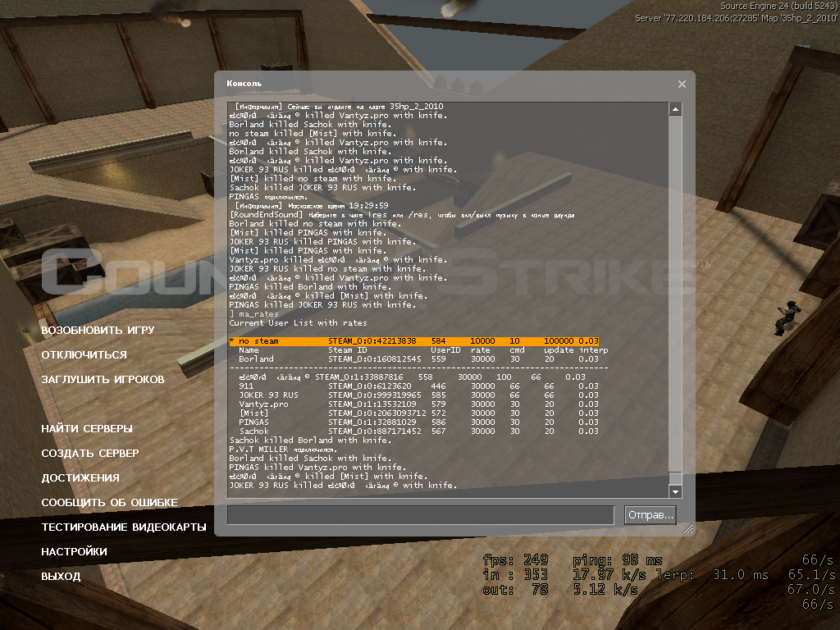Screen dimensions: 840x630
Task: Click 'Borland killed no steam with knife.' line
Action: tap(315, 224)
